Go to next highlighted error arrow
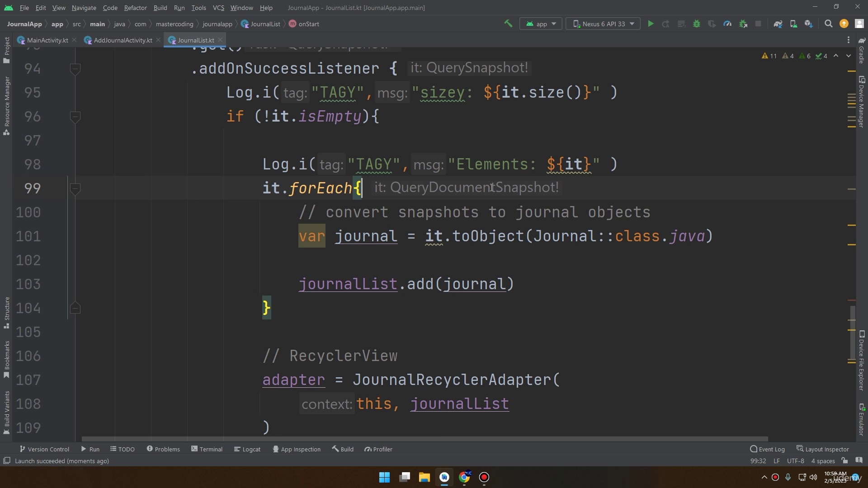 point(849,56)
